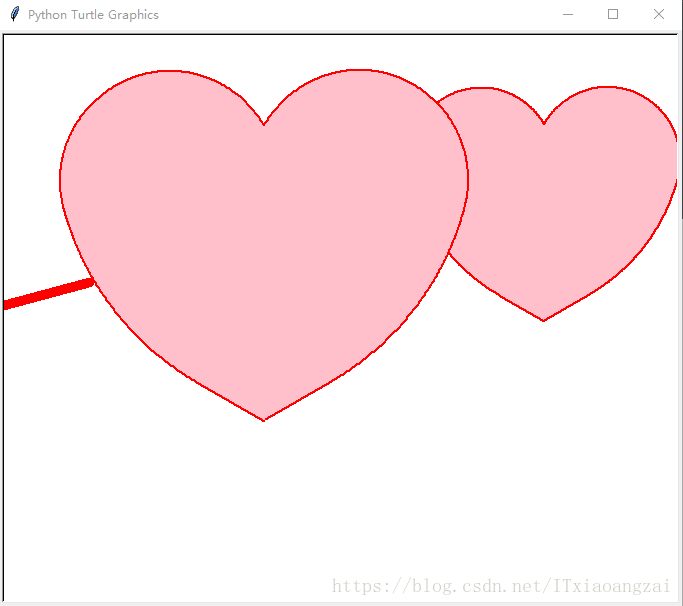Click the Python Turtle Graphics feather icon
Screen dimensions: 683x606
click(x=15, y=14)
